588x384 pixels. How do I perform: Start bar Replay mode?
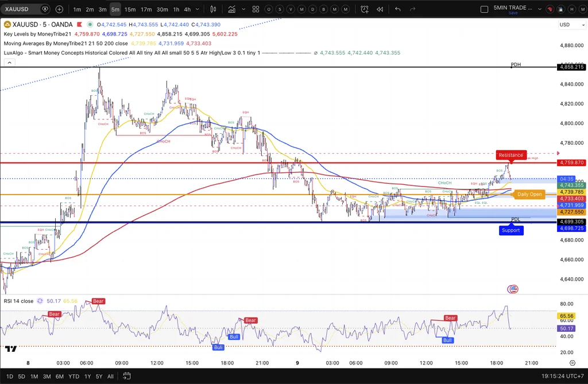[380, 9]
